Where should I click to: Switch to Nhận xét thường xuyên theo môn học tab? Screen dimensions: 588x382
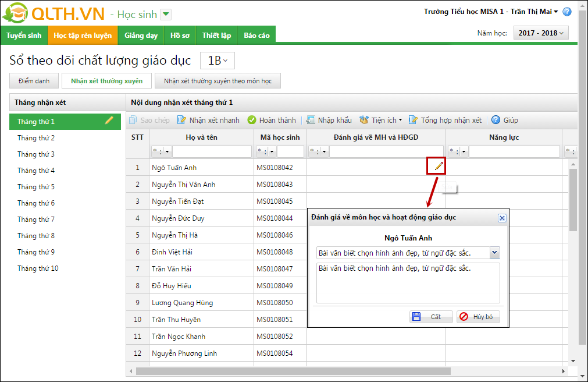(218, 81)
